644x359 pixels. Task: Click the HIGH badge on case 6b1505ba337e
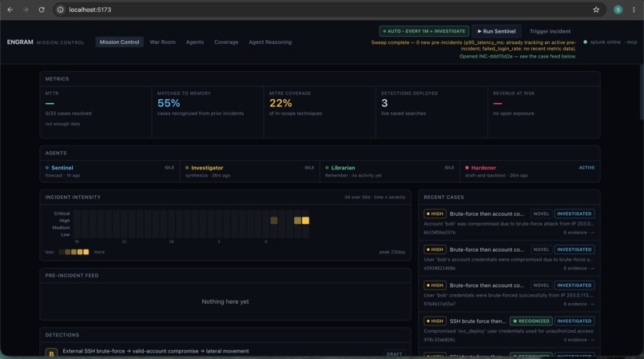[435, 213]
